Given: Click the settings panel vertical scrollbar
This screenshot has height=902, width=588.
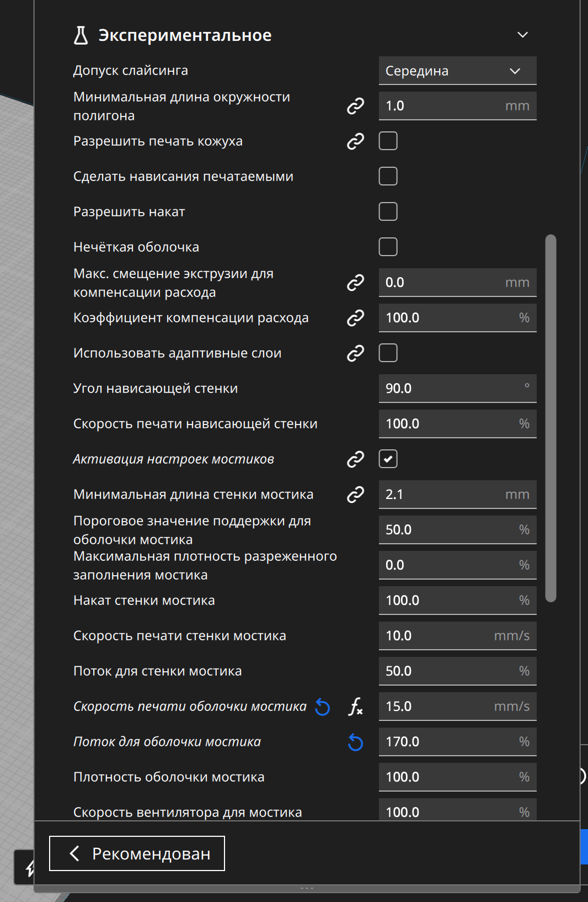Looking at the screenshot, I should (550, 418).
